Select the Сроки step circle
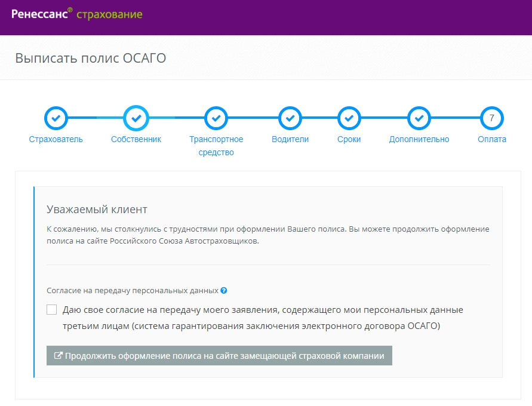This screenshot has height=406, width=532. [349, 118]
